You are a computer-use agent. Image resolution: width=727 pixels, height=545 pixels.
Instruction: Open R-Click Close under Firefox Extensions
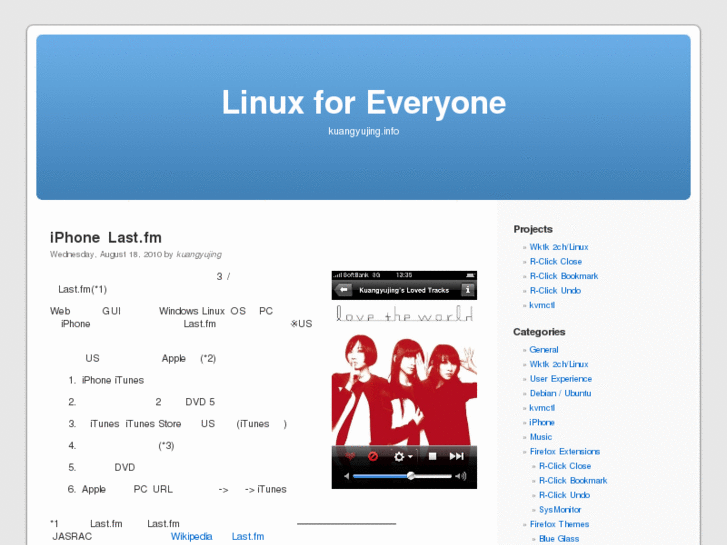pyautogui.click(x=565, y=466)
